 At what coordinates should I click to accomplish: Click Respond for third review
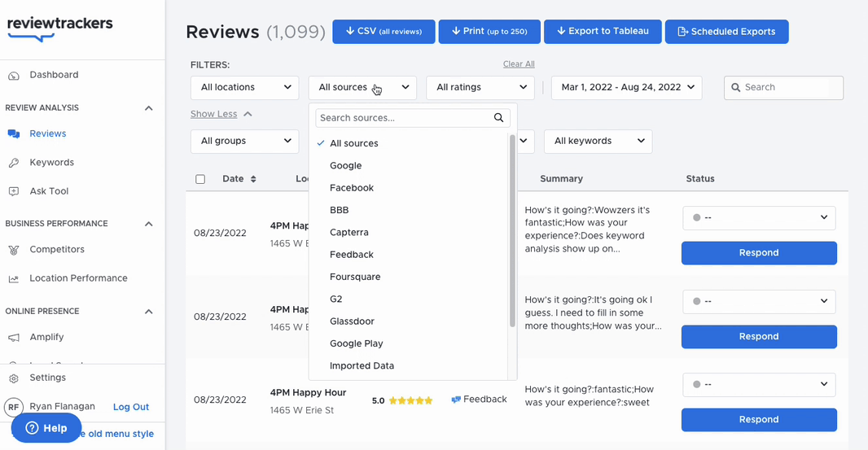(x=759, y=420)
